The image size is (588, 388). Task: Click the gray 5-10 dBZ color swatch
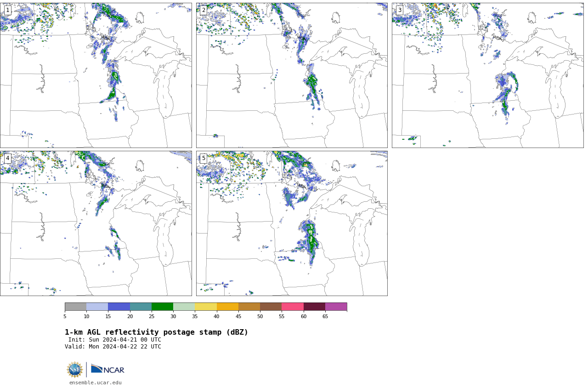click(x=75, y=307)
